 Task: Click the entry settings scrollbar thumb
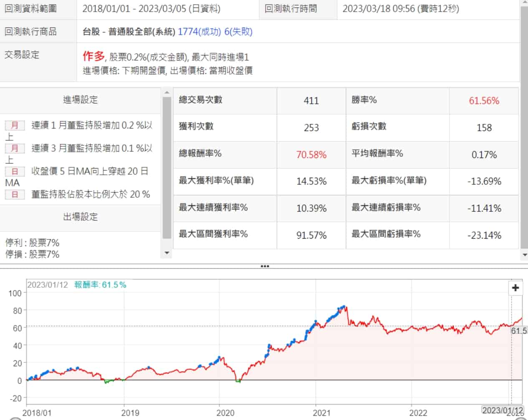pos(167,167)
